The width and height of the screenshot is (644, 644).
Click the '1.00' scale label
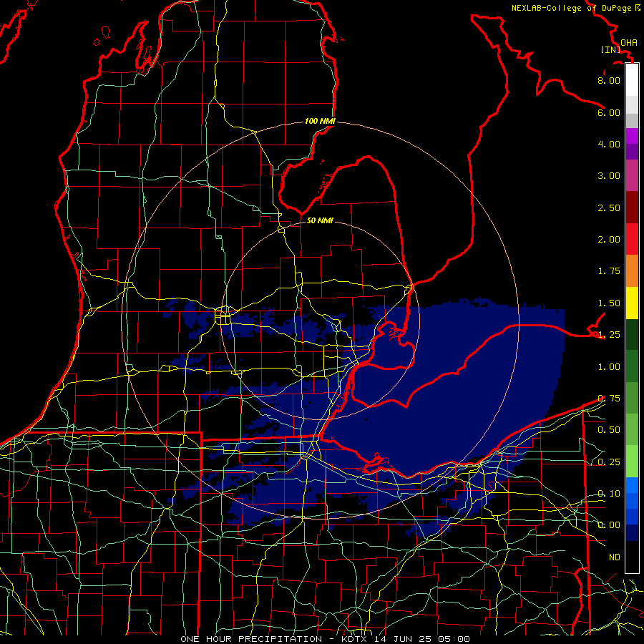609,367
